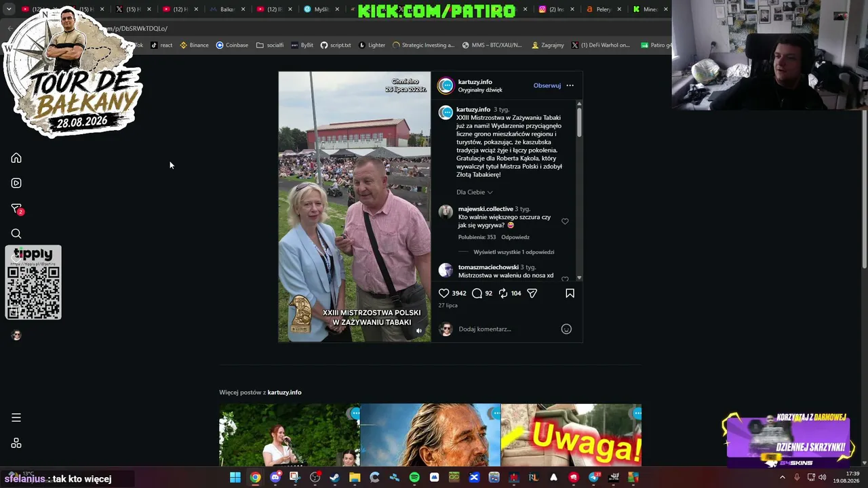Like the kartuzy.info post with heart

[443, 293]
